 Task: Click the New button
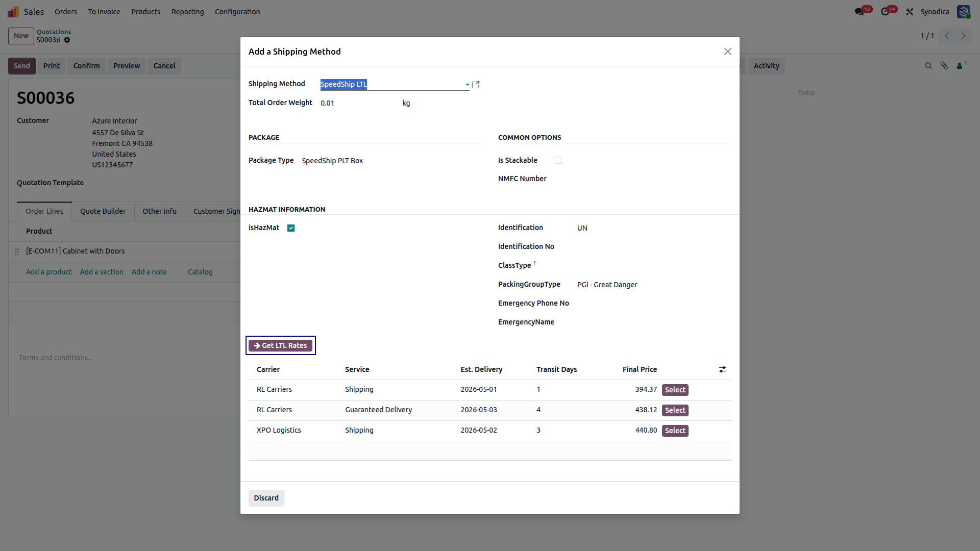coord(21,36)
